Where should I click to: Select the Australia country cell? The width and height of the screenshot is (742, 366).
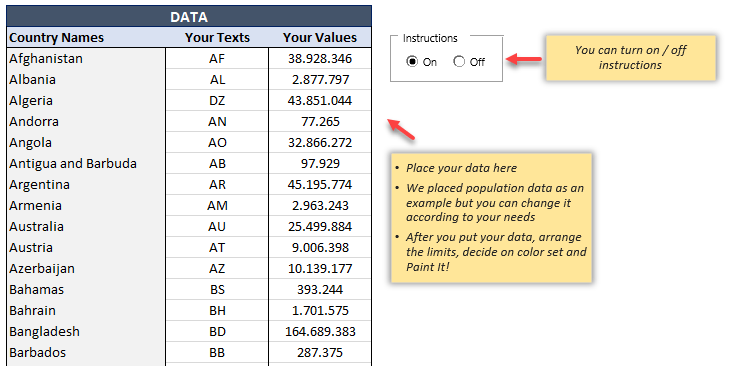click(x=86, y=226)
